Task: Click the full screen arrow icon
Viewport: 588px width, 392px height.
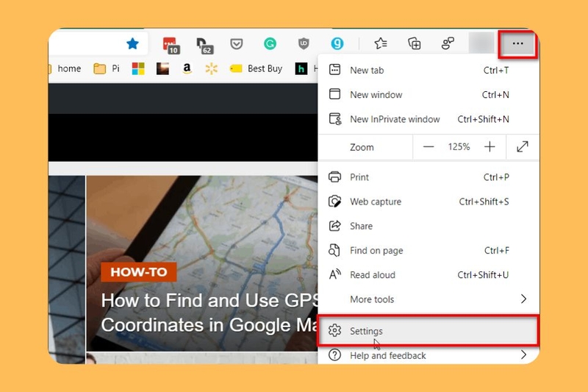Action: [x=523, y=146]
